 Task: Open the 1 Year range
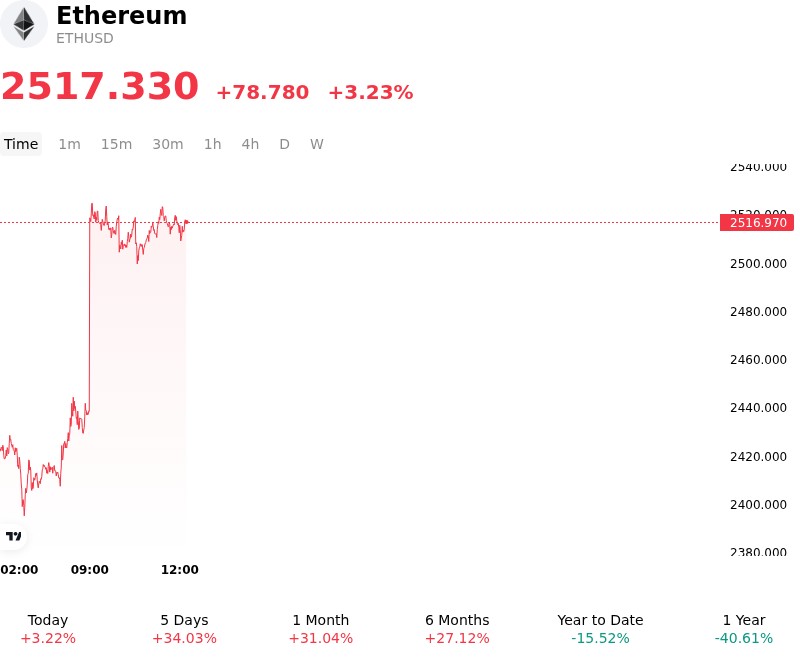click(x=744, y=629)
